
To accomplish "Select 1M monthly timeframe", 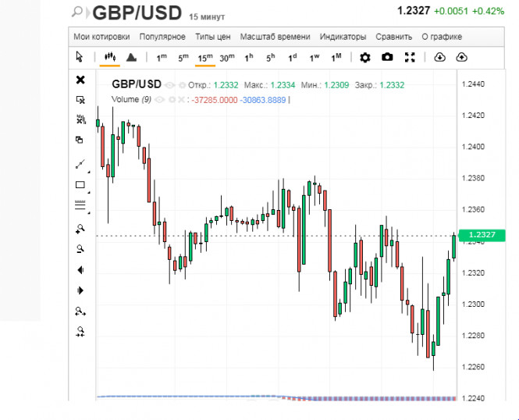I will (x=336, y=58).
